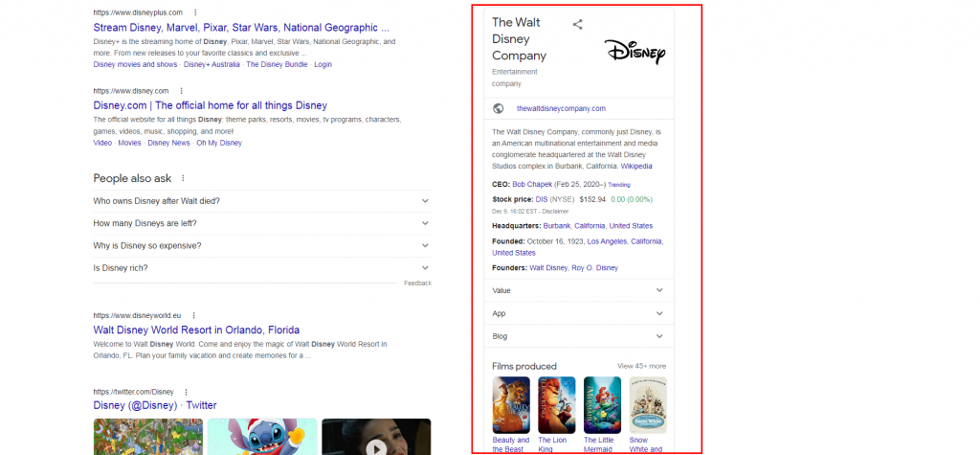Open the Wikipedia link in description
This screenshot has height=455, width=980.
pos(636,167)
